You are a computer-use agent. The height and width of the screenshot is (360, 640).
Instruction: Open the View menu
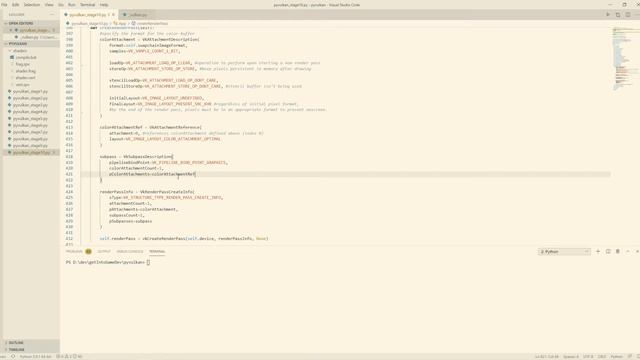click(49, 5)
